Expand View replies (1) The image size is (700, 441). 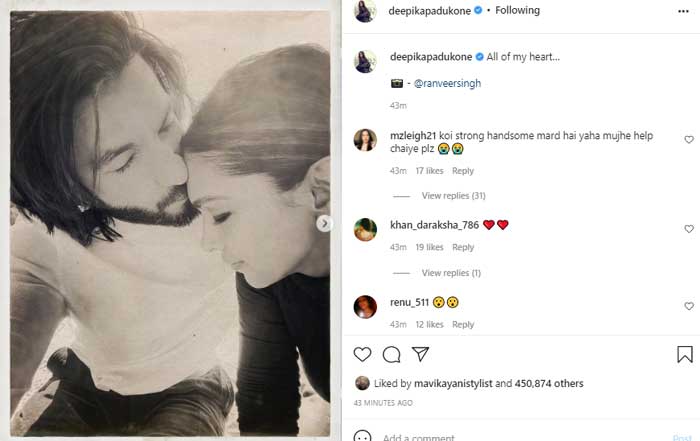tap(451, 273)
